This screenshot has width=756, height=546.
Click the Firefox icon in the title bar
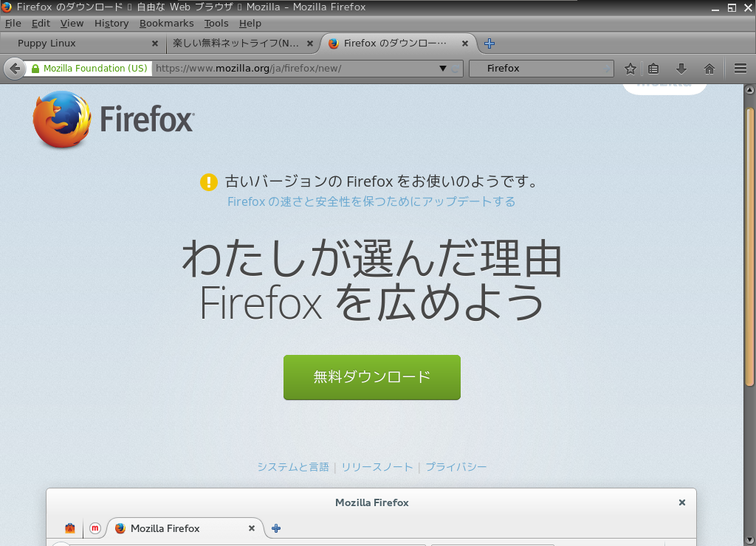click(7, 7)
